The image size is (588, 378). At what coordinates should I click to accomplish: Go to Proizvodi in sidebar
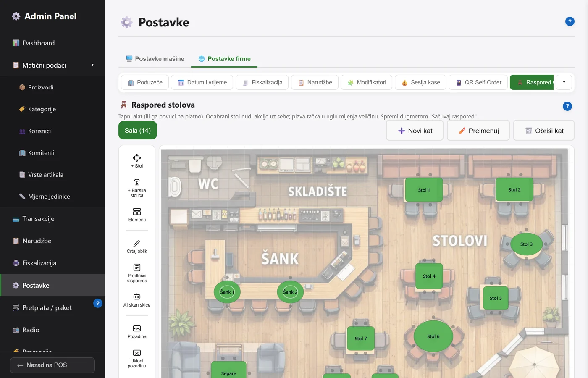[52, 87]
